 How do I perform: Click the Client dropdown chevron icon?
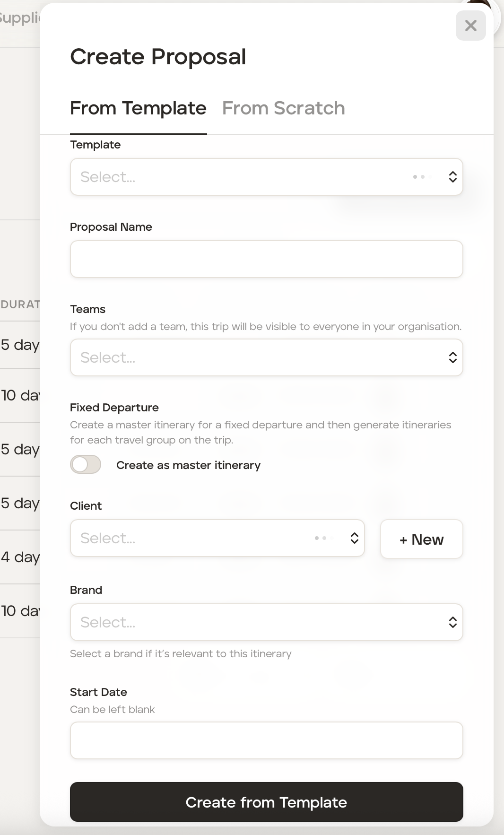tap(354, 538)
